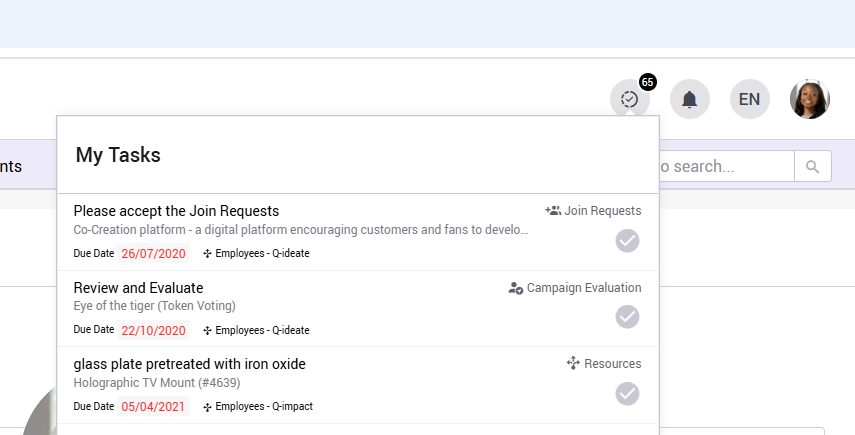Open the EN language selector
The image size is (855, 435).
click(x=750, y=99)
